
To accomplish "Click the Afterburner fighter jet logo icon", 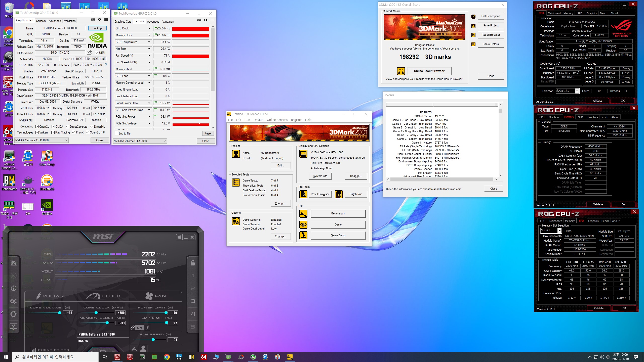I will point(13,263).
